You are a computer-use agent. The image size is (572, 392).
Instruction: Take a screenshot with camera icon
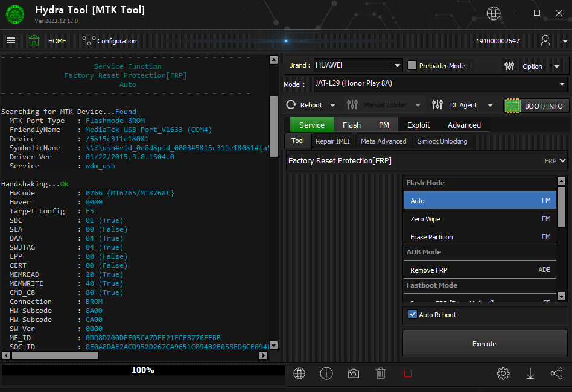coord(353,373)
